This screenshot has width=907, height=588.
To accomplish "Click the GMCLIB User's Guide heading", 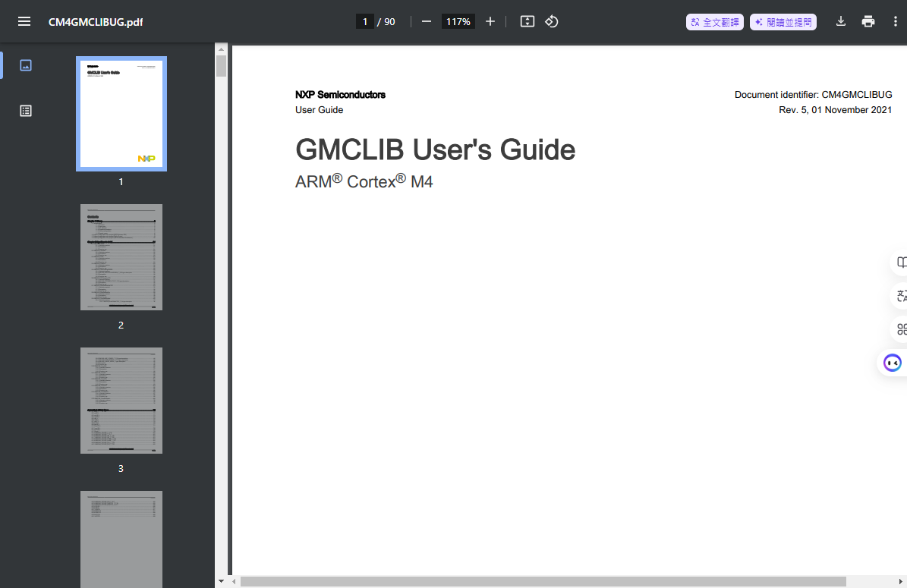I will [x=435, y=149].
